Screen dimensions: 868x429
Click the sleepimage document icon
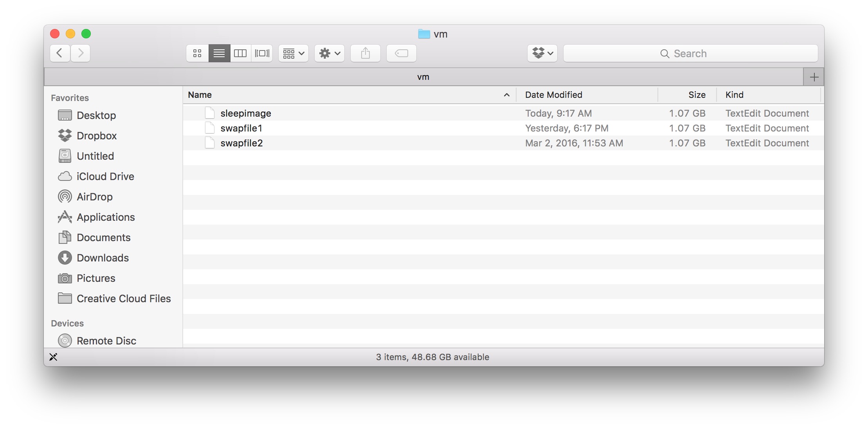click(210, 113)
